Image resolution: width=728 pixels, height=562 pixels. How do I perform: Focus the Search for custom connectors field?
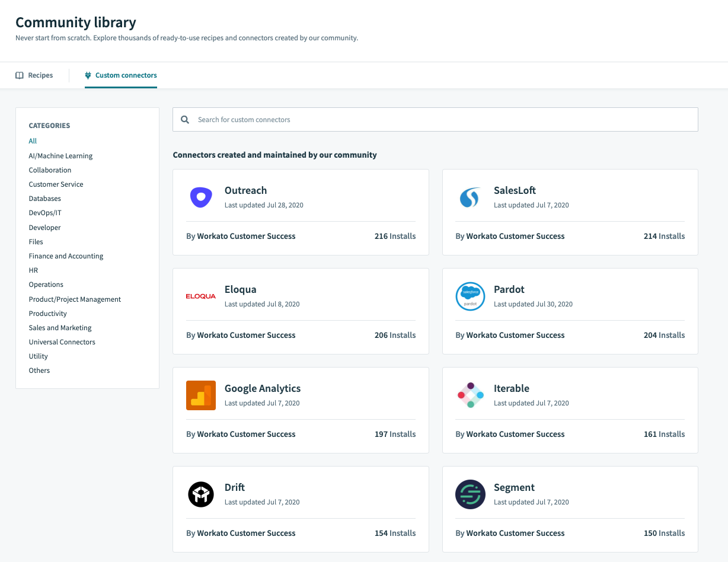435,120
